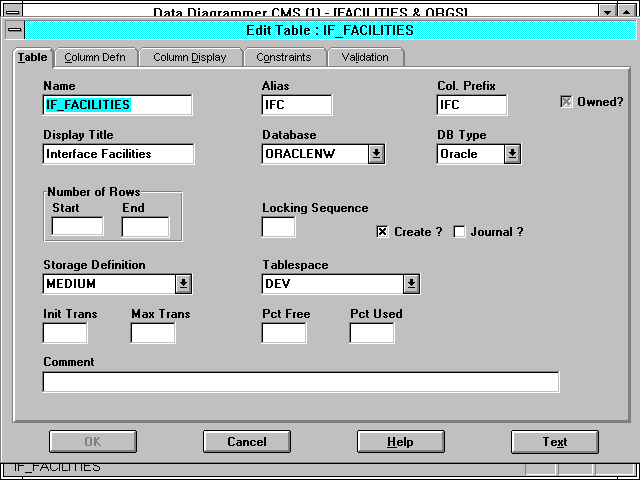Image resolution: width=640 pixels, height=480 pixels.
Task: Select the Constraints tab
Action: (x=283, y=57)
